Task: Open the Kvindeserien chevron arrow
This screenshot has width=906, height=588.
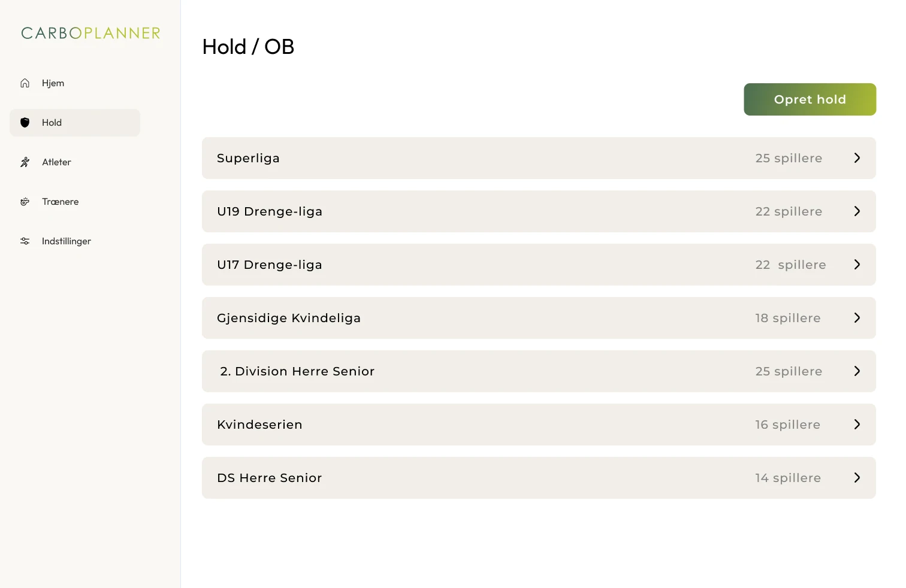Action: pos(857,425)
